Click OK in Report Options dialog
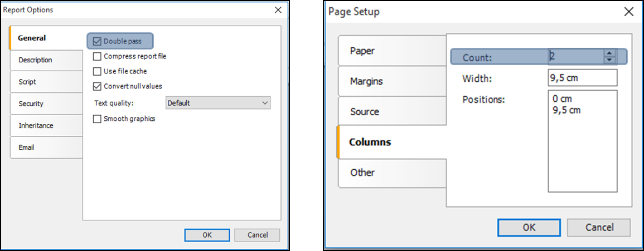 (x=207, y=235)
